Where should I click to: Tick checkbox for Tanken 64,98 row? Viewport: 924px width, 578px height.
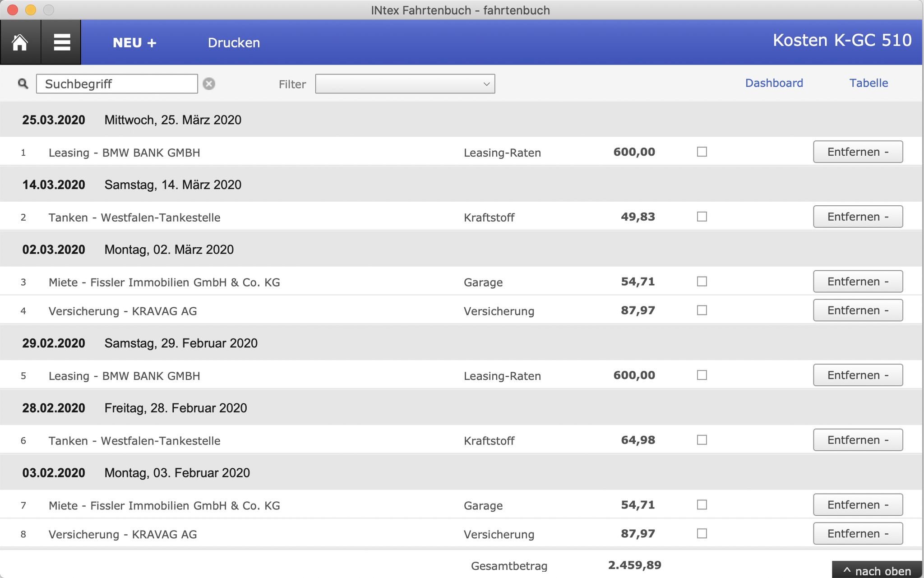point(702,440)
